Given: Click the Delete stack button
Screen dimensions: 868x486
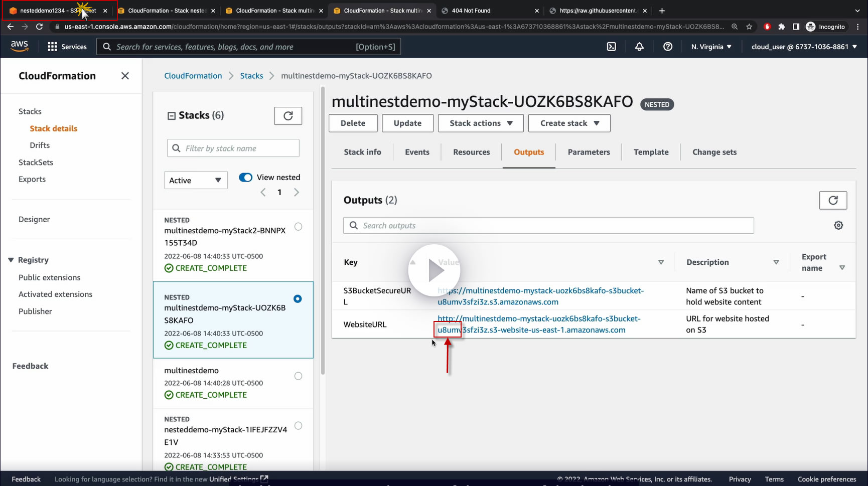Looking at the screenshot, I should (353, 123).
